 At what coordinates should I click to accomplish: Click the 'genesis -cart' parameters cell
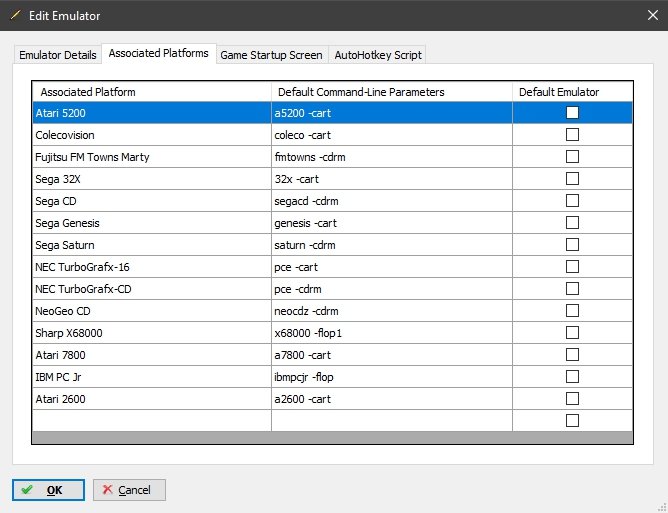(392, 223)
